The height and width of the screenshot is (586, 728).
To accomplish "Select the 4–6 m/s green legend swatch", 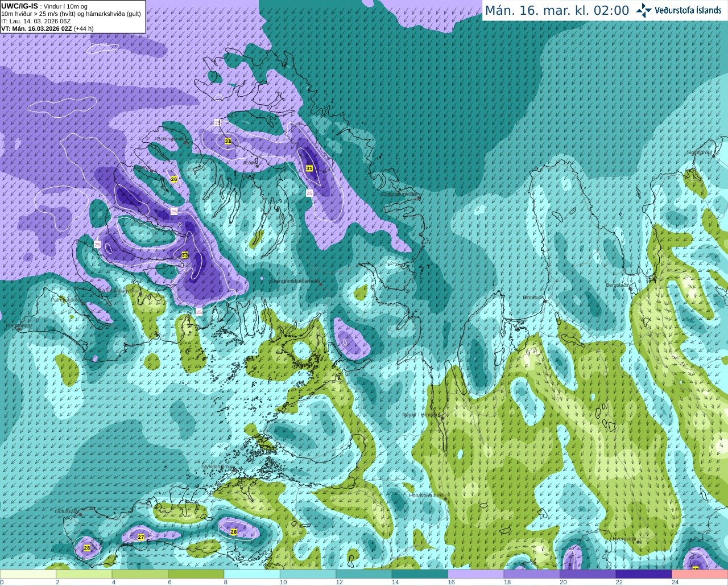I will tap(140, 574).
